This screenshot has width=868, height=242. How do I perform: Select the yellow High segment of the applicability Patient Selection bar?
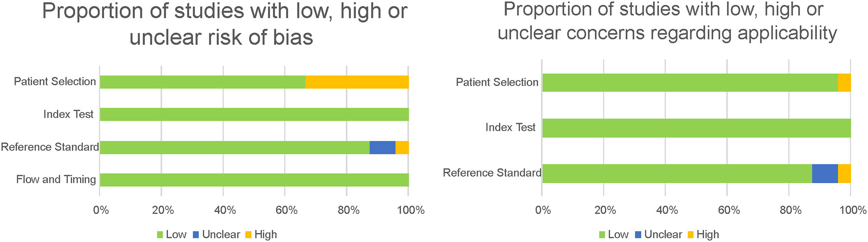pyautogui.click(x=844, y=83)
